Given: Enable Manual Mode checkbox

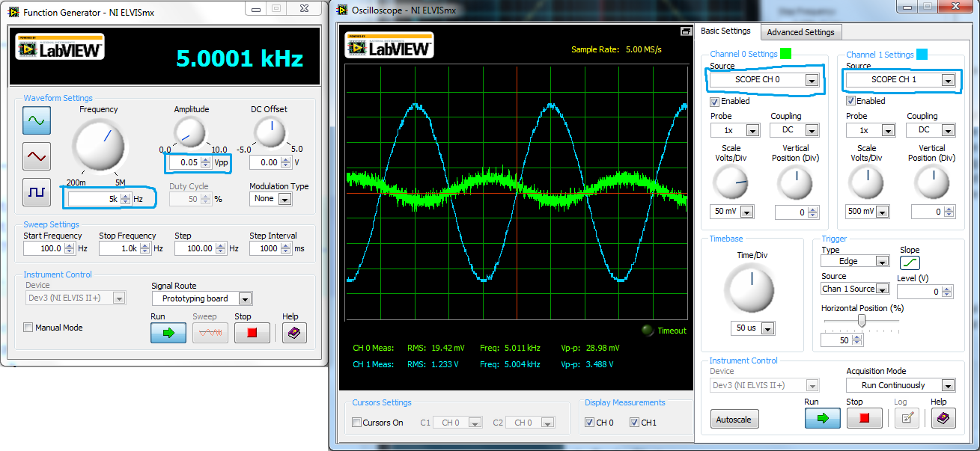Looking at the screenshot, I should 28,328.
